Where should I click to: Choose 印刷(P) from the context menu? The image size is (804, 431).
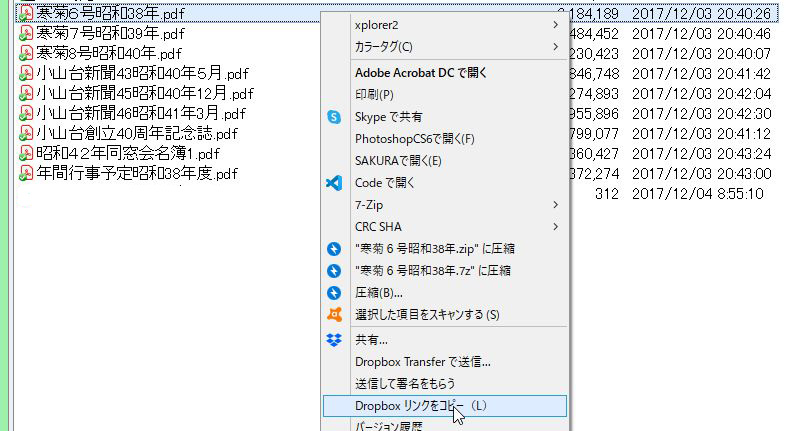click(x=374, y=95)
